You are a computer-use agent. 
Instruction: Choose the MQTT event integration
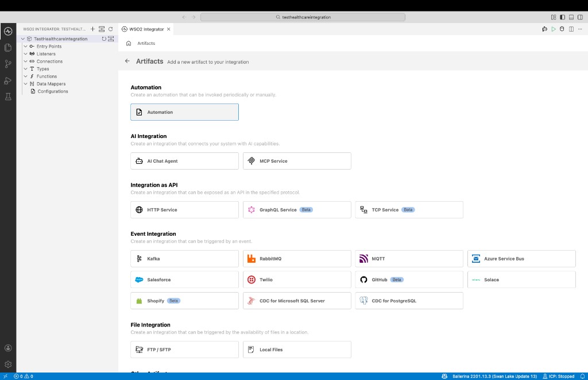[409, 258]
